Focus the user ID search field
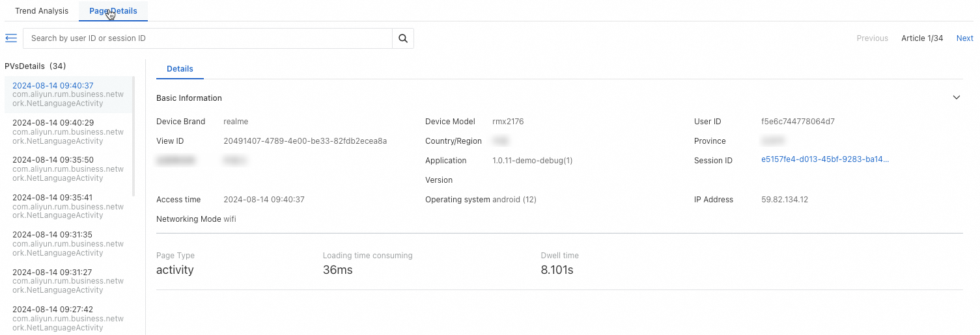This screenshot has width=980, height=335. 207,38
